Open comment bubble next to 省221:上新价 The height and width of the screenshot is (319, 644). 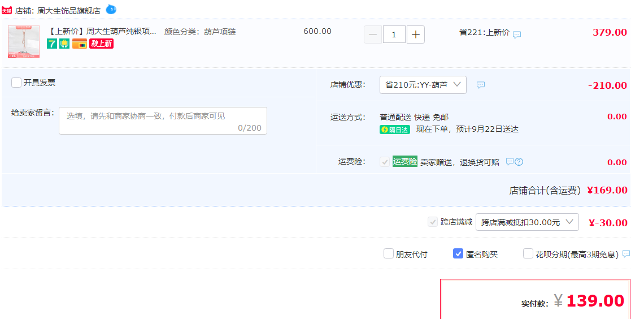tap(517, 35)
